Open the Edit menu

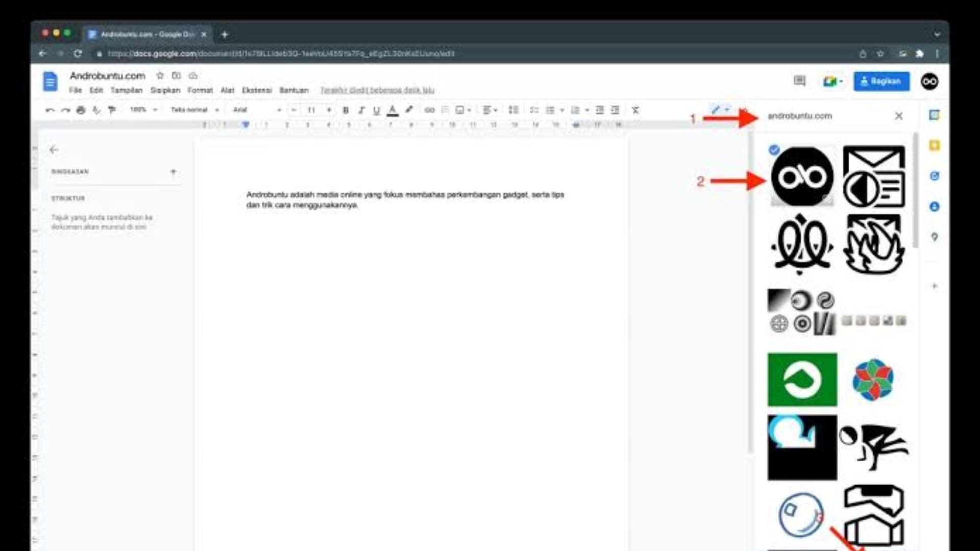(96, 90)
